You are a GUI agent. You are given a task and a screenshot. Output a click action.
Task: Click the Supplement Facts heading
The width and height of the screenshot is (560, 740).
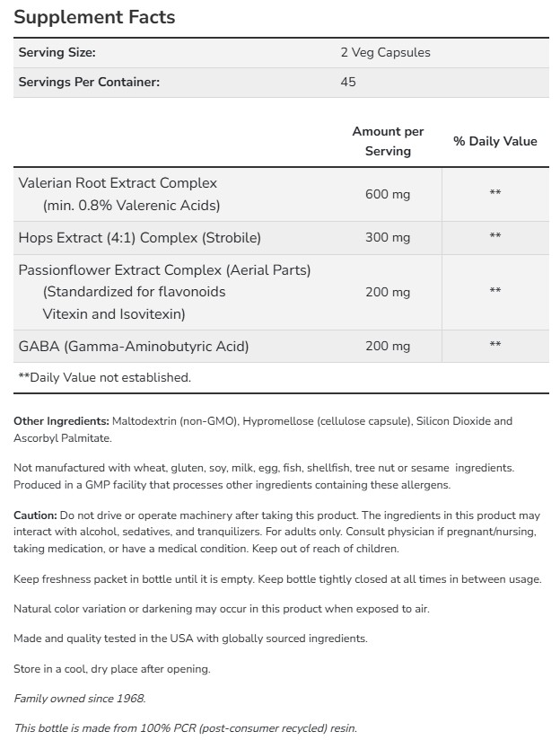94,17
